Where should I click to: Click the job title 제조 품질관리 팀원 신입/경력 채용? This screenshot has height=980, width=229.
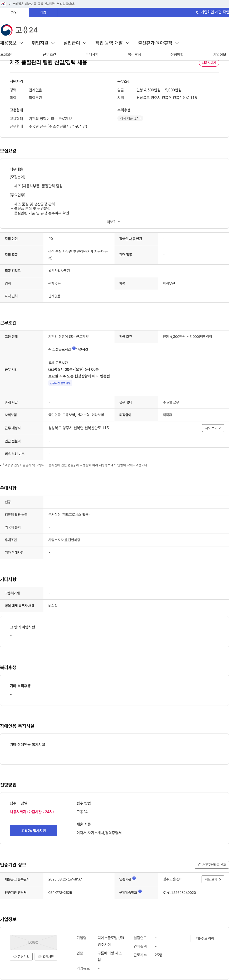pos(48,62)
